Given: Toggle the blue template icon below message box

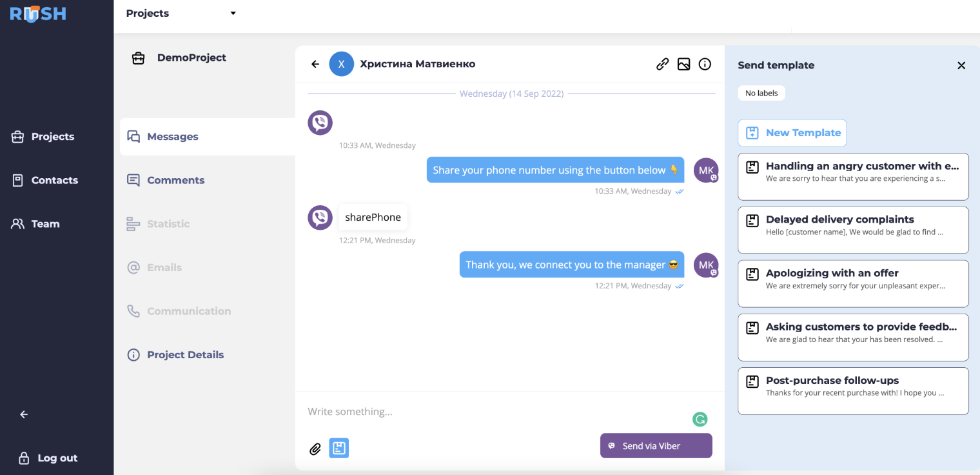Looking at the screenshot, I should coord(339,448).
